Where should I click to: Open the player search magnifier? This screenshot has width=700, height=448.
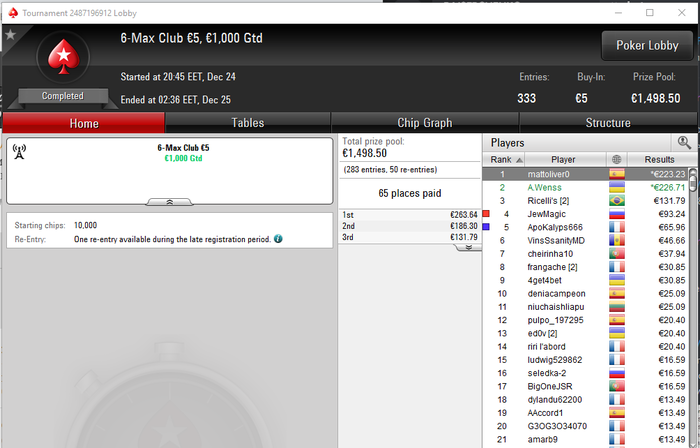click(684, 142)
